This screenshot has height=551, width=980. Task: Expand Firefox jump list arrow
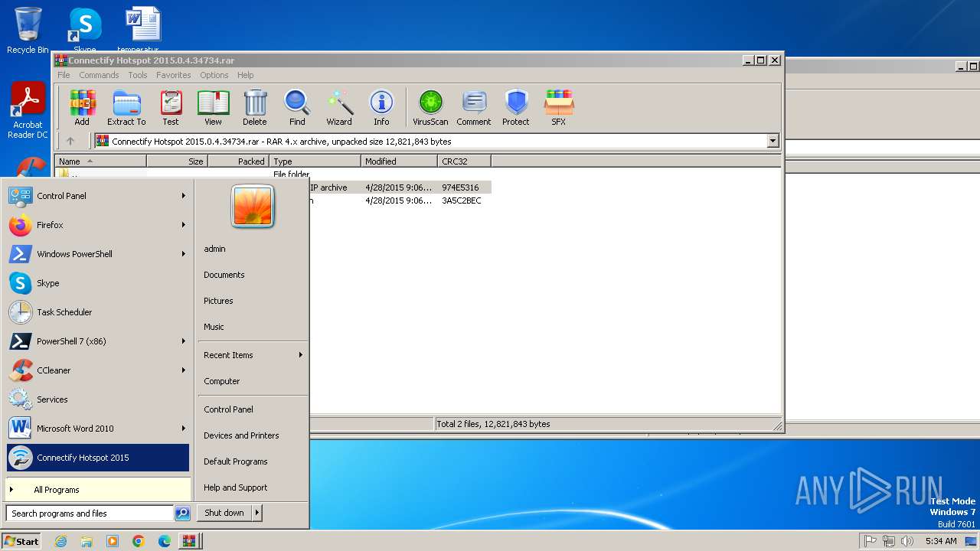click(x=184, y=225)
